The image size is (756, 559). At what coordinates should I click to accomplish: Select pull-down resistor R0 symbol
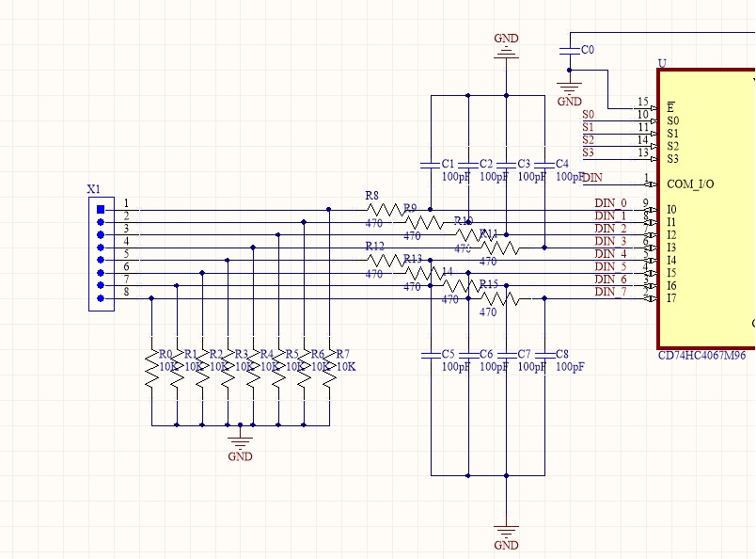pyautogui.click(x=152, y=368)
